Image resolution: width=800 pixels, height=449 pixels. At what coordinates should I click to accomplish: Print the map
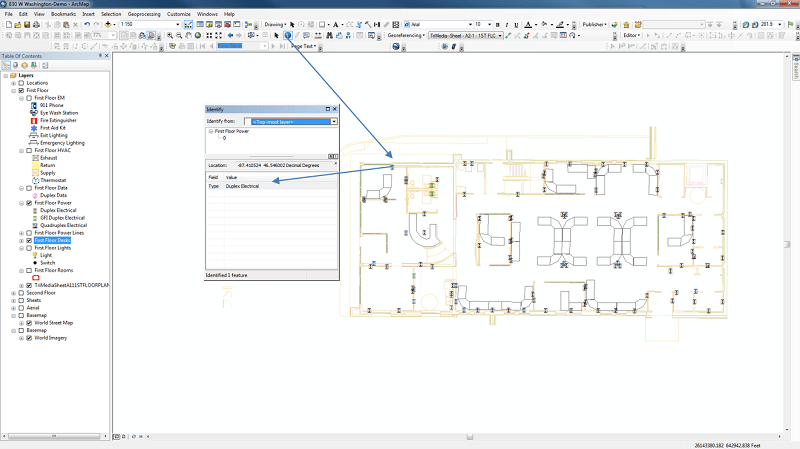36,24
